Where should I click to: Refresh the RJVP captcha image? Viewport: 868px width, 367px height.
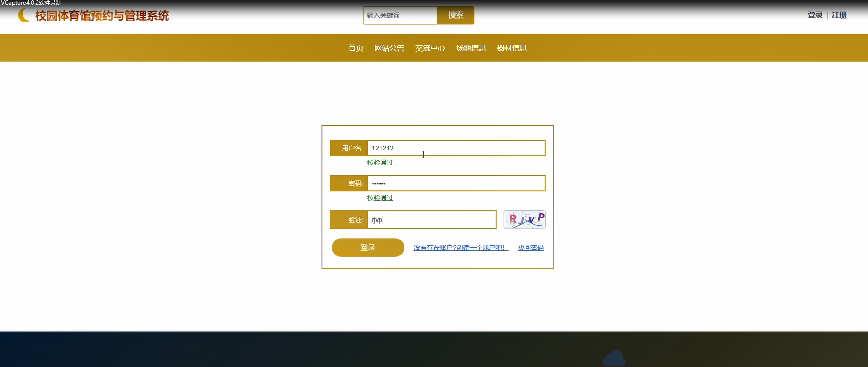[x=525, y=220]
